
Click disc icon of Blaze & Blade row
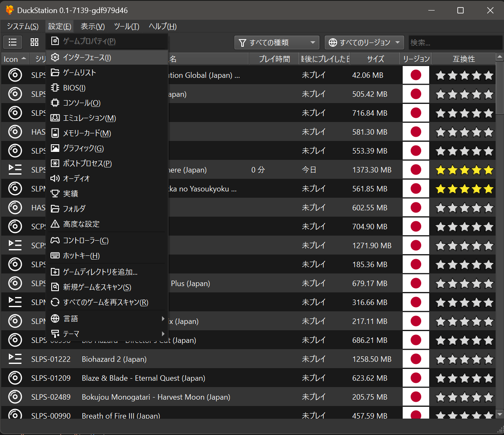tap(15, 378)
